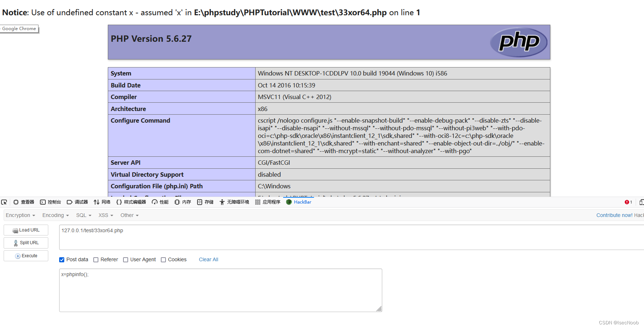Click the URL input field with 127.0.0.1/test/33xor64.php
644x328 pixels.
[351, 237]
